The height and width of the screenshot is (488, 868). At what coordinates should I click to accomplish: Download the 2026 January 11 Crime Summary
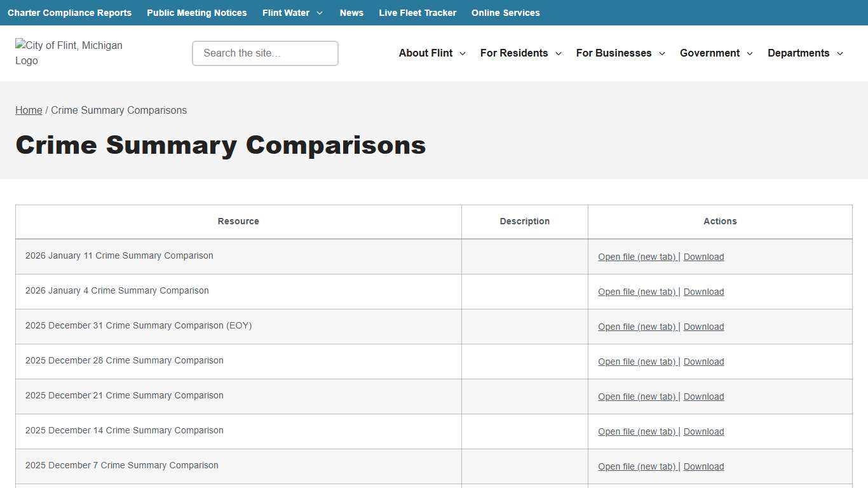tap(703, 257)
